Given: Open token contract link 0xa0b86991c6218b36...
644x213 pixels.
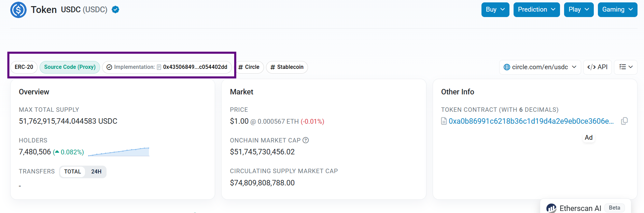Looking at the screenshot, I should click(x=531, y=121).
